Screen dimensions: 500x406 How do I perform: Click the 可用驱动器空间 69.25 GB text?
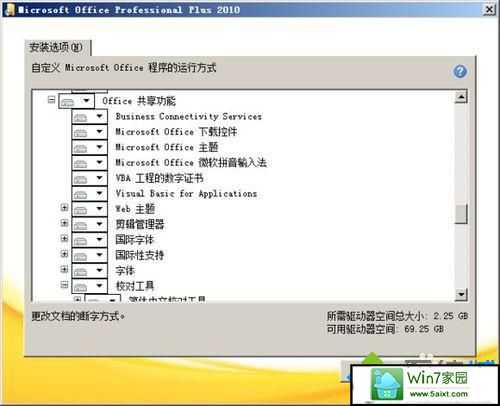tap(385, 329)
